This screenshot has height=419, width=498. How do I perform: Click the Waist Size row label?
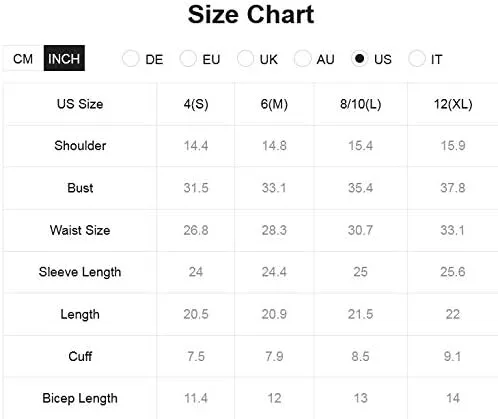coord(80,230)
